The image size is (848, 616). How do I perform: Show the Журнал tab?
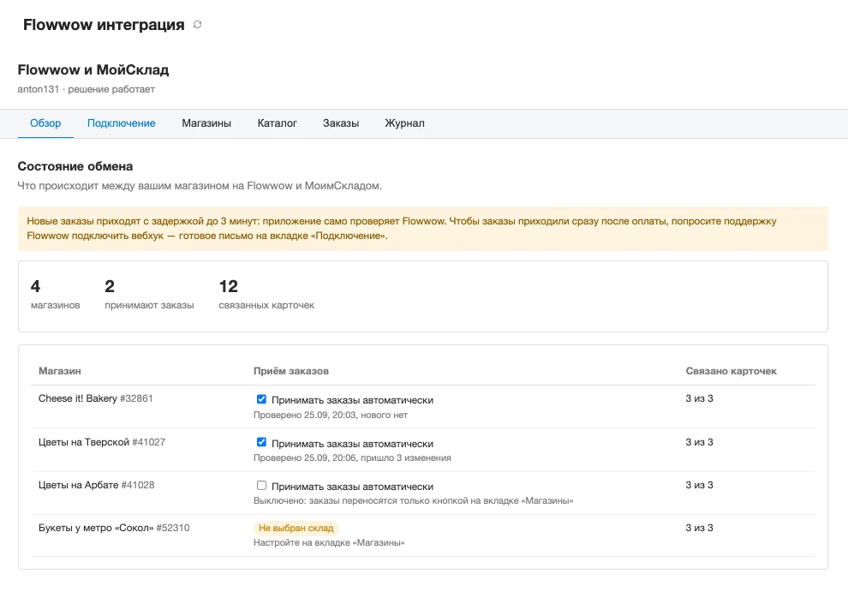[x=404, y=123]
